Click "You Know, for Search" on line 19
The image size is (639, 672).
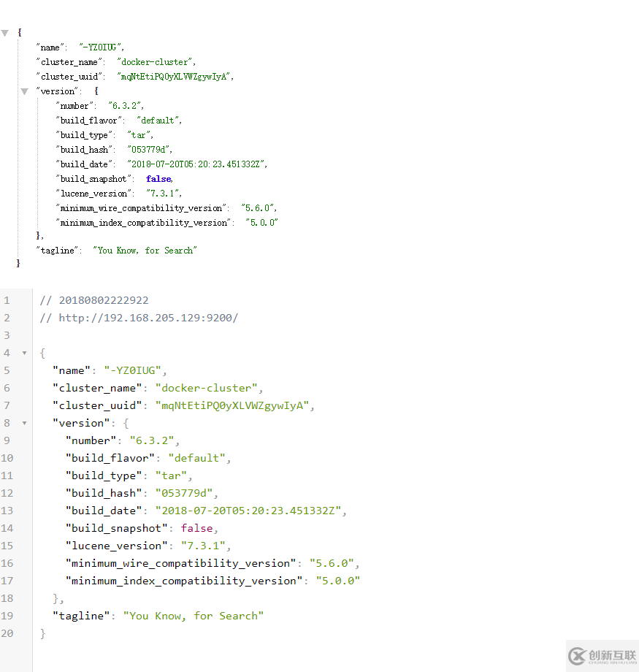point(193,616)
